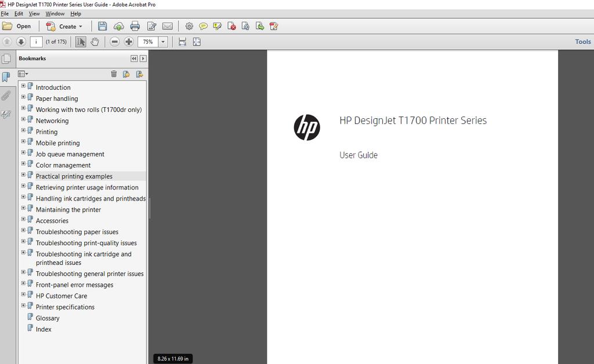Jump to the Glossary bookmark
This screenshot has width=594, height=364.
tap(48, 318)
